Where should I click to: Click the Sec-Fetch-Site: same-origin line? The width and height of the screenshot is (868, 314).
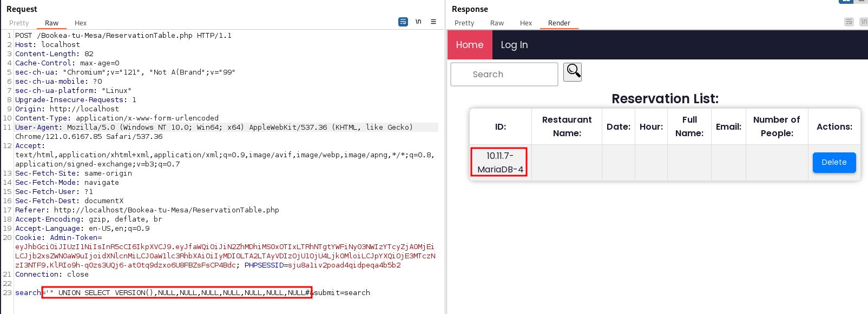[x=74, y=173]
